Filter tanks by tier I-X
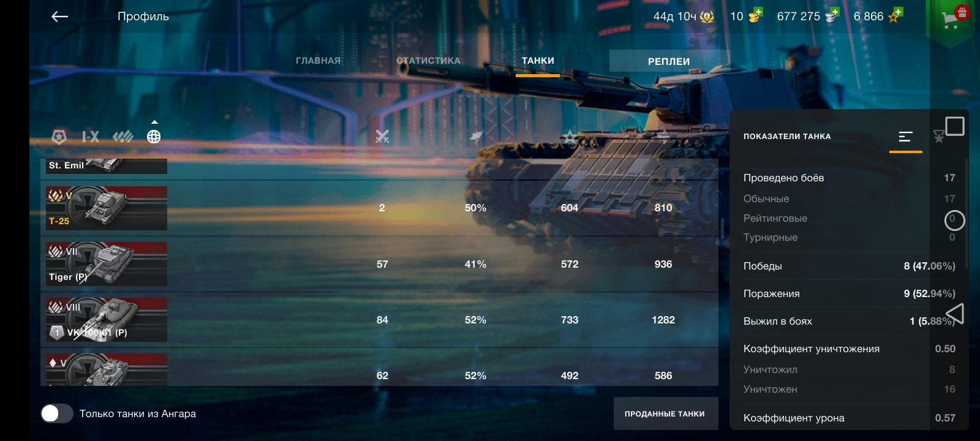 [x=91, y=137]
